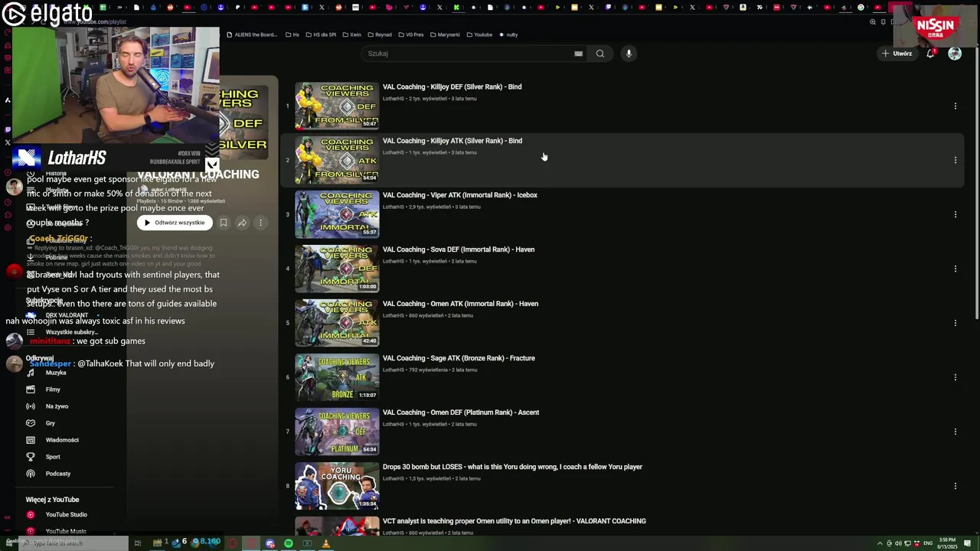Open the Marynarki bookmarks folder
Screen dimensions: 980x551
click(446, 34)
